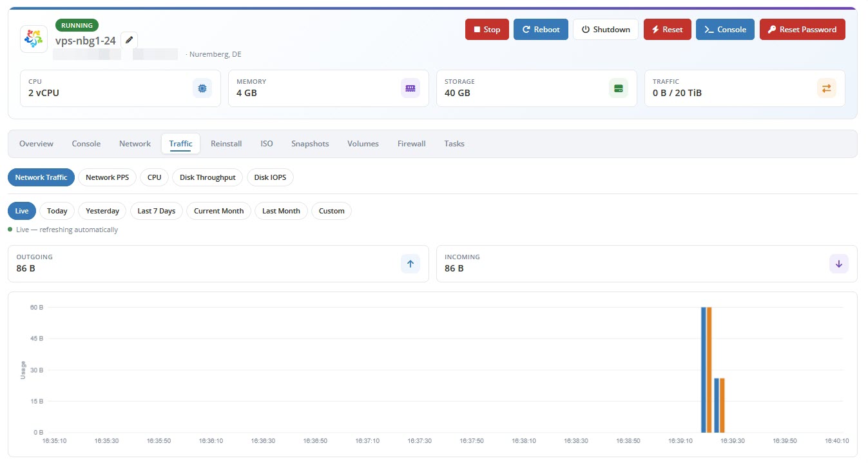868x463 pixels.
Task: Open the Reinstall tab
Action: (226, 144)
